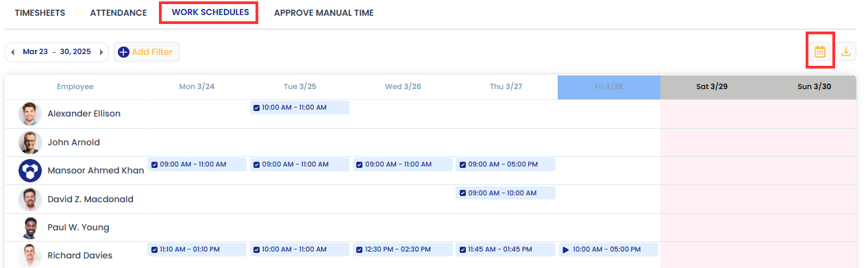Select Paul W. Young's name
The width and height of the screenshot is (868, 268).
78,228
